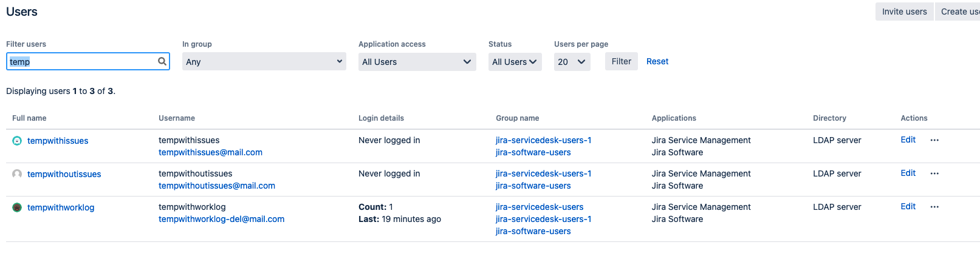Open more actions menu for tempwithissues
Screen dimensions: 980x259
934,140
